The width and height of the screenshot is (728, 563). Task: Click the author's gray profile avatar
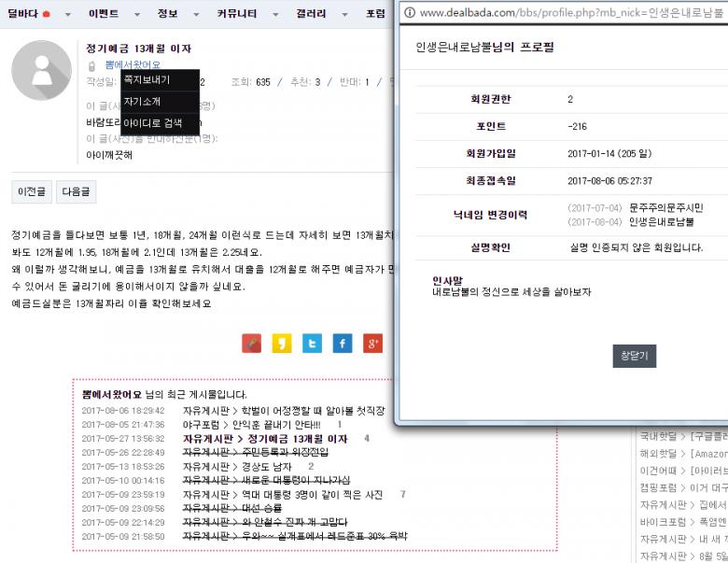pos(41,70)
